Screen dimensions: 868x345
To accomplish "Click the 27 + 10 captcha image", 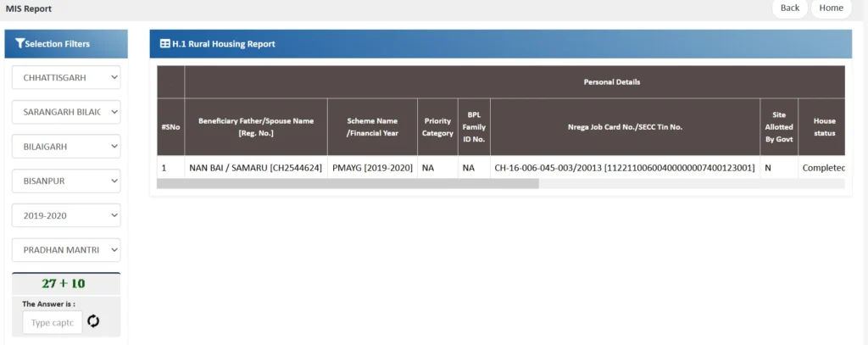I will coord(64,284).
